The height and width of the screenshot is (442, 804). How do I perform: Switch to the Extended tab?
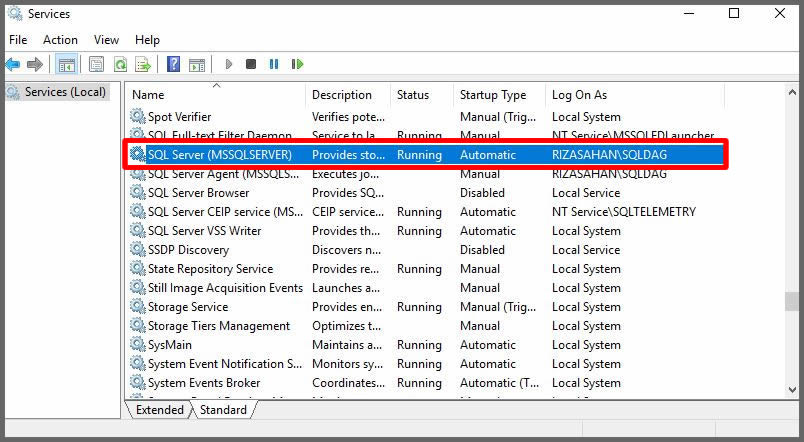[159, 410]
